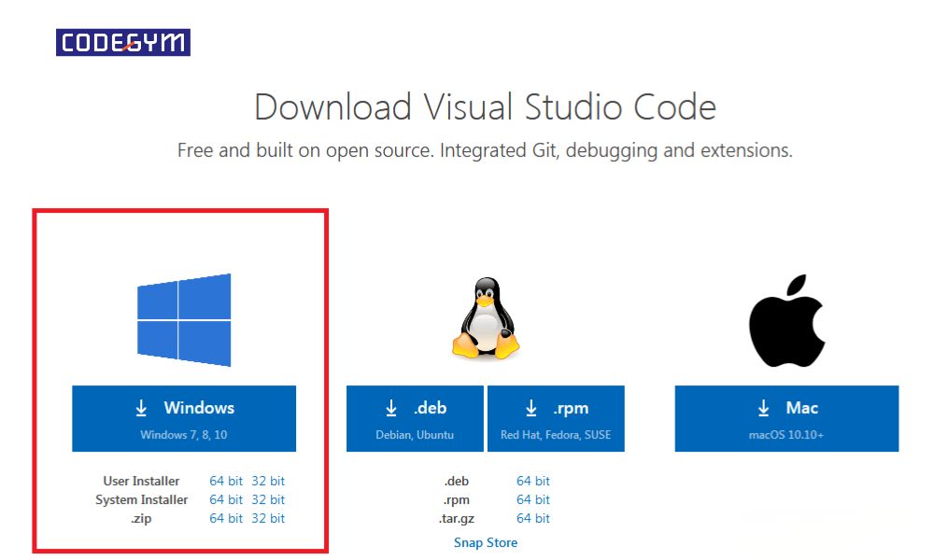Get the Windows .zip 64 bit download
The image size is (934, 560).
point(226,518)
